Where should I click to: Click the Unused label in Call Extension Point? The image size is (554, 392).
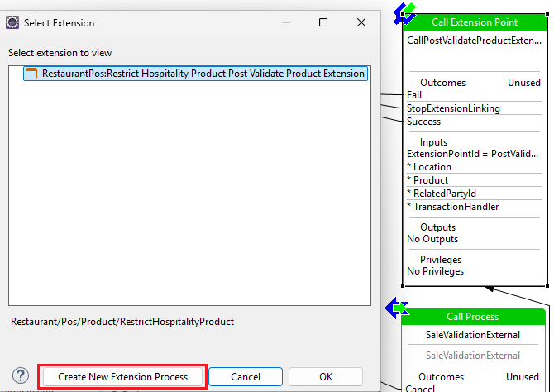point(524,83)
